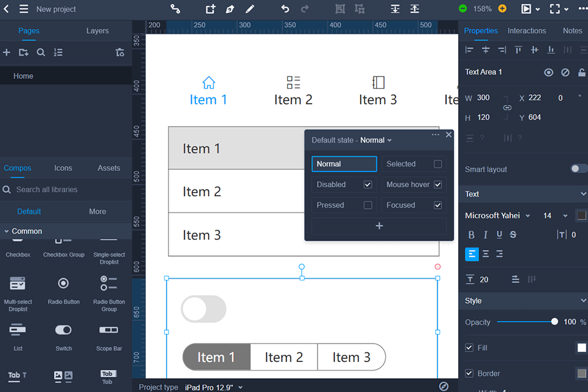588x392 pixels.
Task: Send the layer backward using the toolbar icon
Action: click(x=395, y=9)
